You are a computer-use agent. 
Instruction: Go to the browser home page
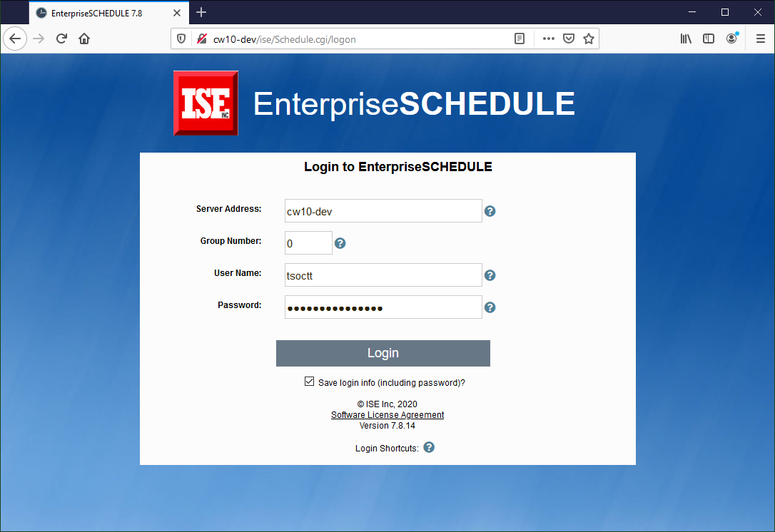84,39
